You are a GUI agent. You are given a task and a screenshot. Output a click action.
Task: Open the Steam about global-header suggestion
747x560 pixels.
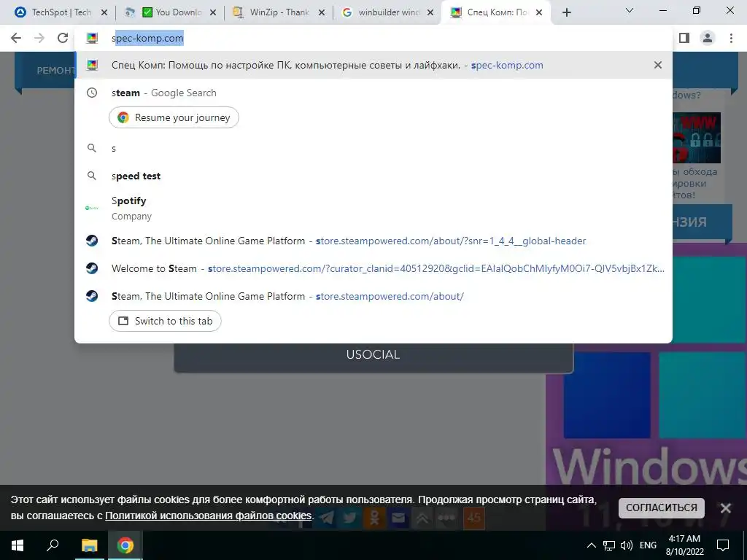click(373, 241)
